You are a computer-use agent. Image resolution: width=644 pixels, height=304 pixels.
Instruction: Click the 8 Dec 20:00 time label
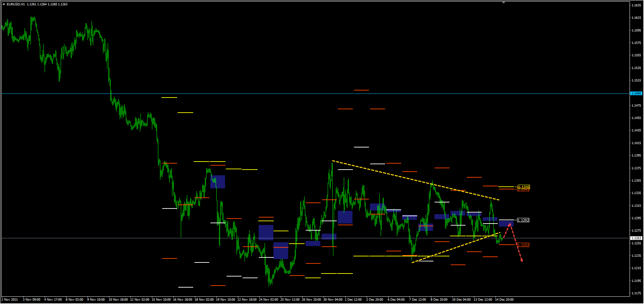(439, 300)
